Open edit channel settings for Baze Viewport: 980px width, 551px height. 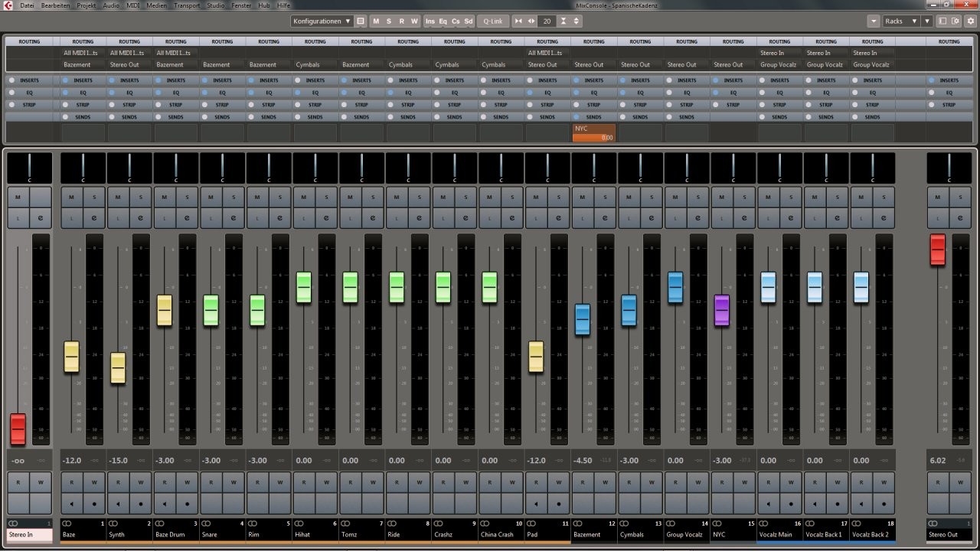coord(94,219)
